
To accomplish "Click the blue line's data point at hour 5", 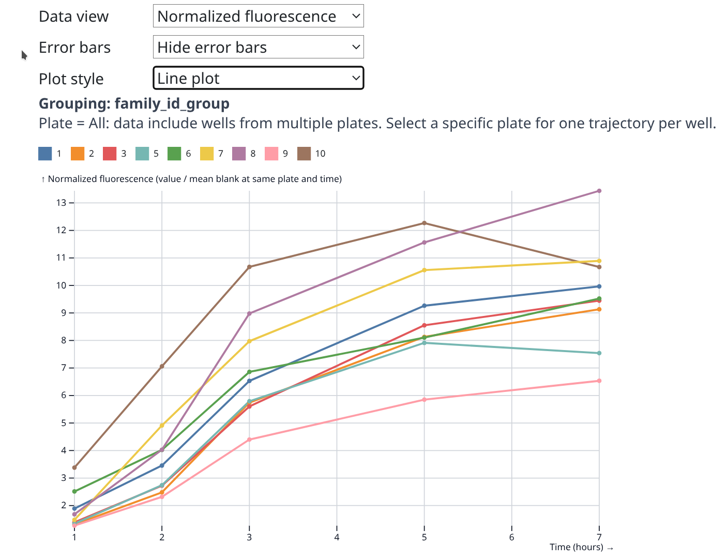I will point(424,306).
